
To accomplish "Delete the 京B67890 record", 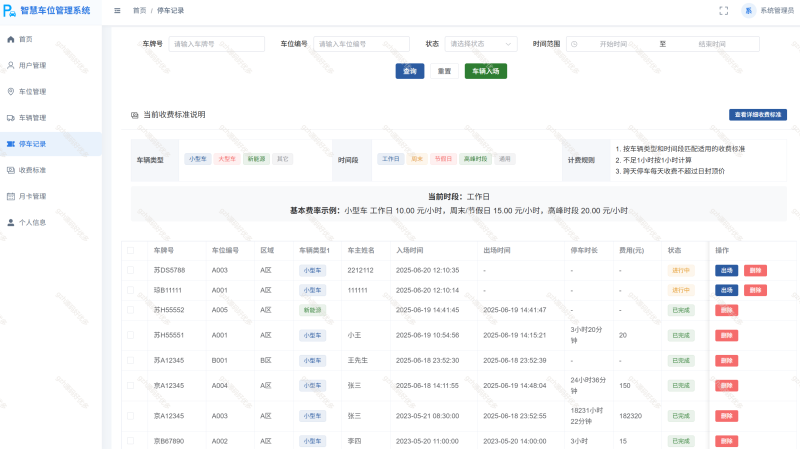I will click(x=727, y=441).
